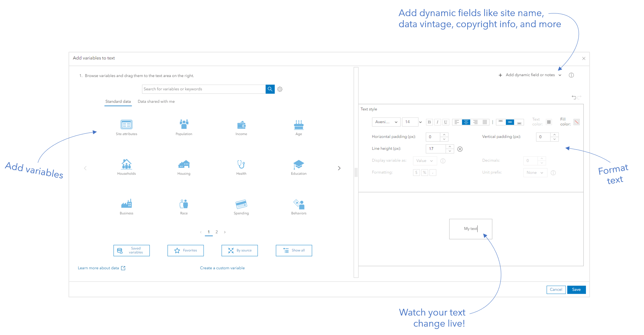Click Show all variables button

(294, 251)
